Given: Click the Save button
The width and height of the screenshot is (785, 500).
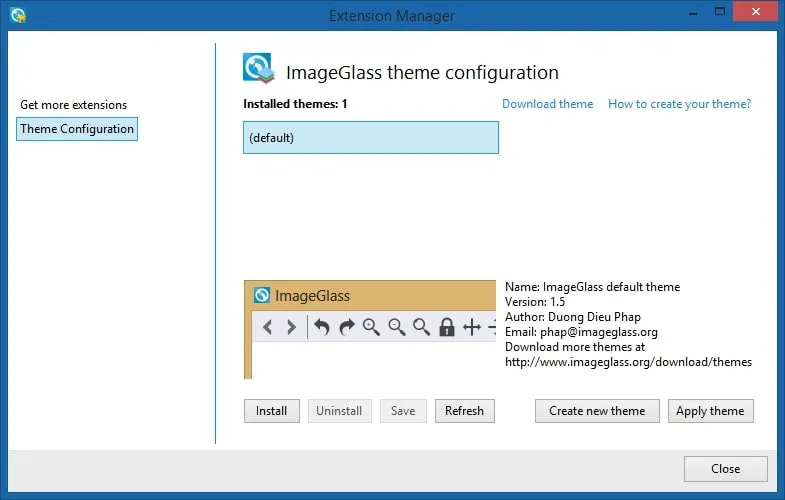Looking at the screenshot, I should [x=403, y=411].
